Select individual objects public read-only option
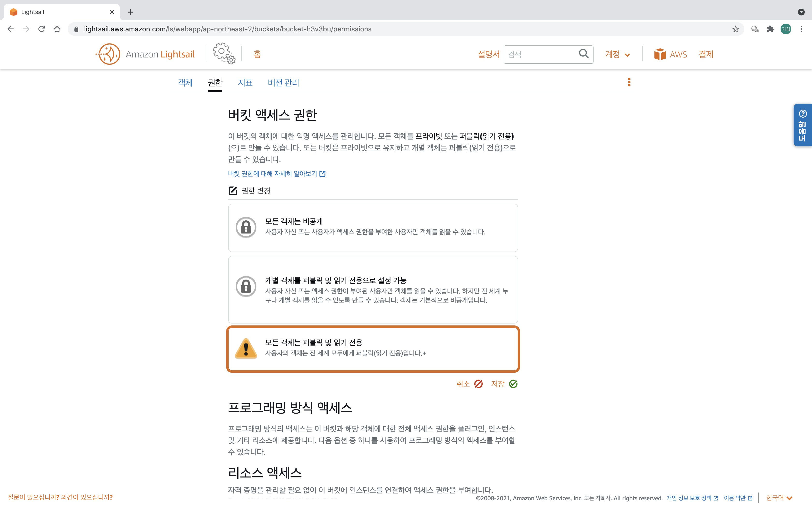The width and height of the screenshot is (812, 507). point(373,289)
